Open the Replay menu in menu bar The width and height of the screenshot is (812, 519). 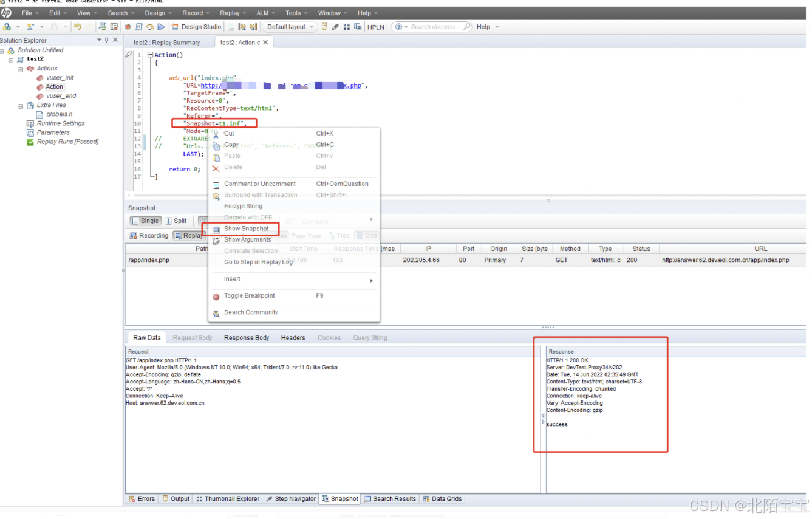pyautogui.click(x=233, y=13)
